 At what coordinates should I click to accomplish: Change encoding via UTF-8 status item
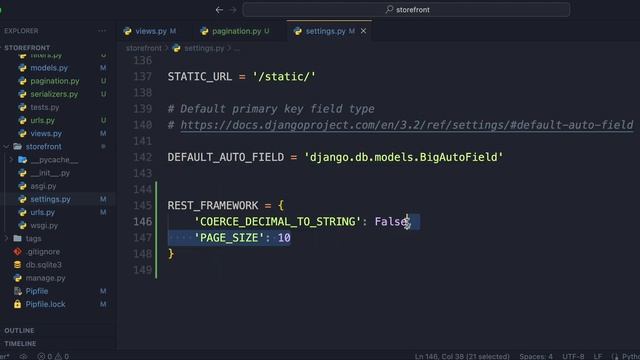tap(573, 356)
